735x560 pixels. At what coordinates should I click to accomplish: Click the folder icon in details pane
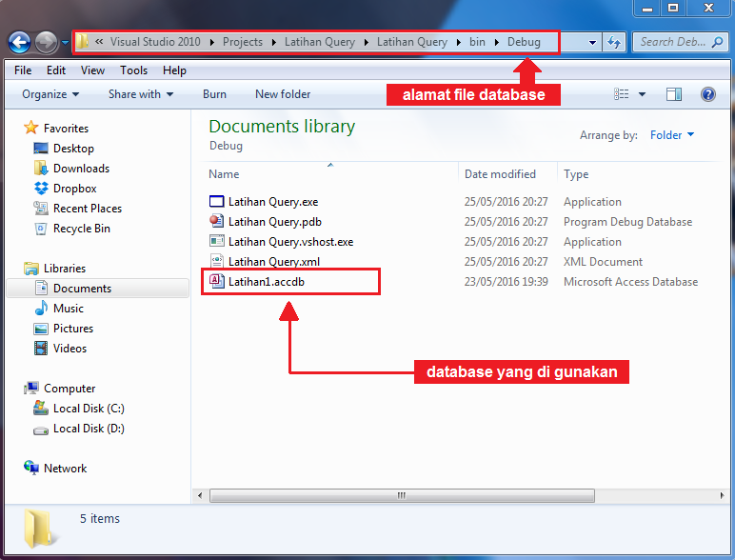(39, 529)
